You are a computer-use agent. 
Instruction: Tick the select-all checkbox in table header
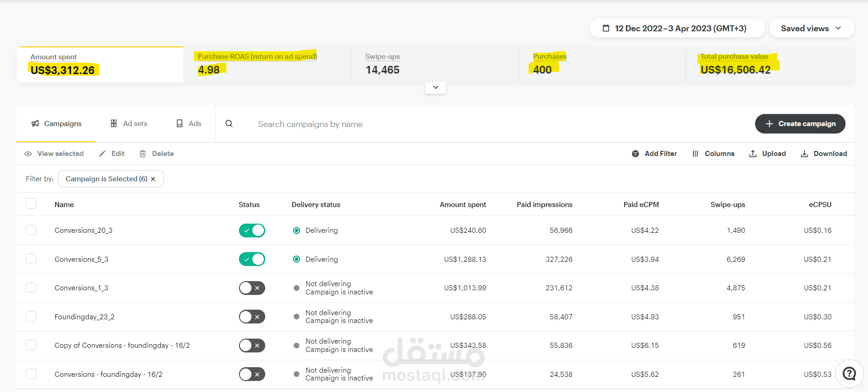pos(31,204)
